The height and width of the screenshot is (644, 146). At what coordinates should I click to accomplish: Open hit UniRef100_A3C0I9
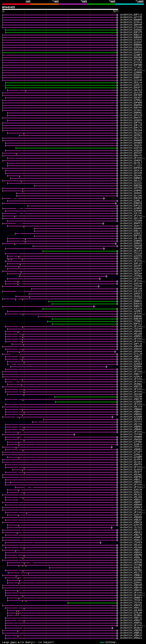tap(131, 309)
